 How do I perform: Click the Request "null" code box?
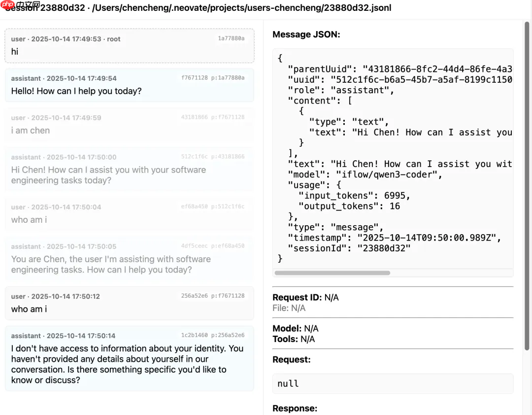[x=393, y=383]
